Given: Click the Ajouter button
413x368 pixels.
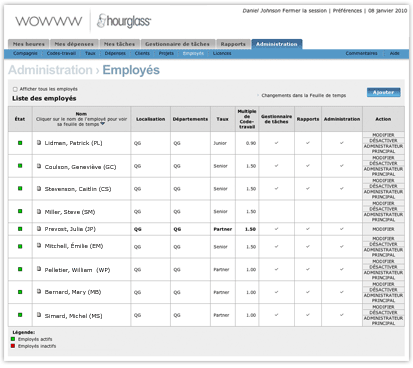Looking at the screenshot, I should click(x=383, y=92).
